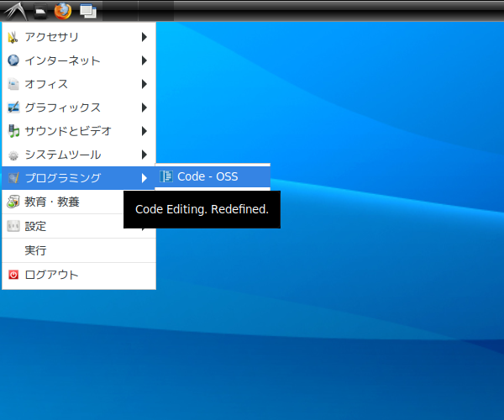This screenshot has height=420, width=504.
Task: Launch Code - OSS from submenu
Action: click(213, 176)
